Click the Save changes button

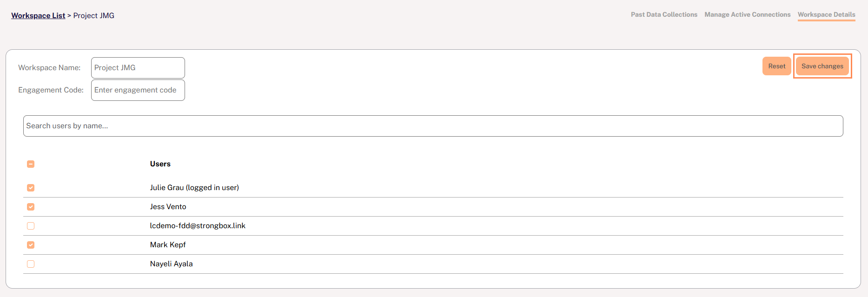coord(822,66)
